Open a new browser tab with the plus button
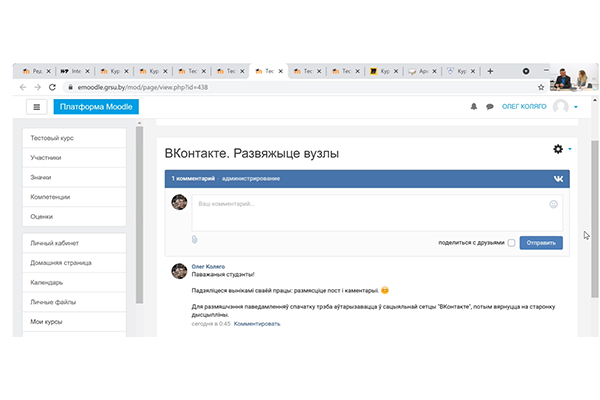 pos(490,71)
